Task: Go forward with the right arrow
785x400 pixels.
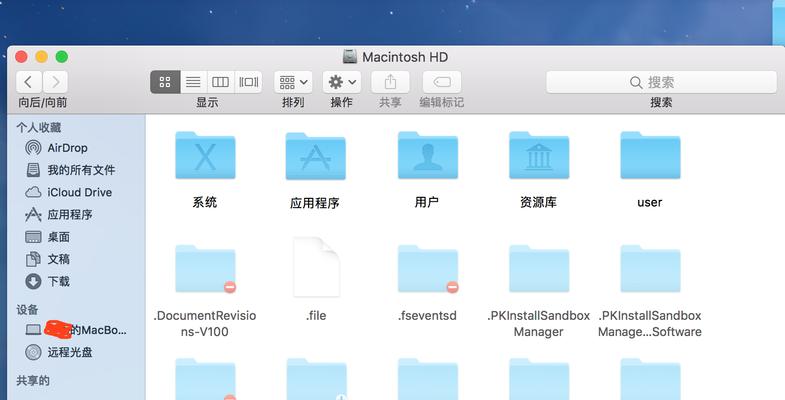Action: pos(56,82)
